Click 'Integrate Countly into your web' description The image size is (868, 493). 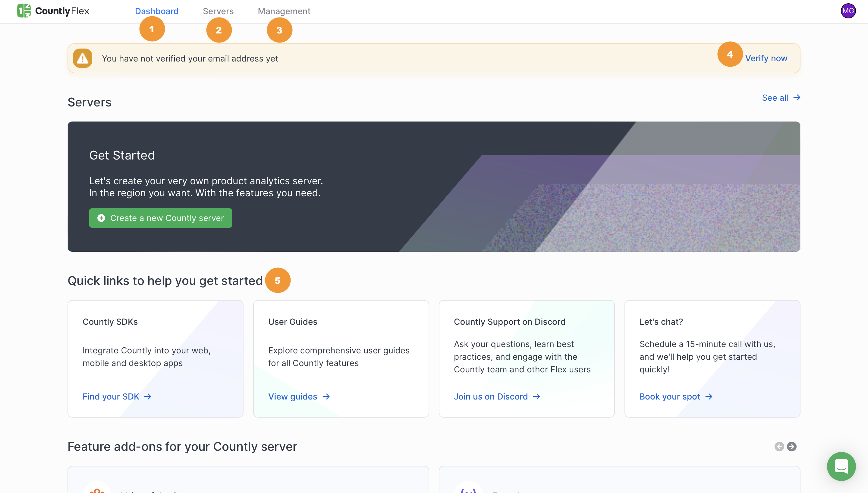click(x=146, y=356)
